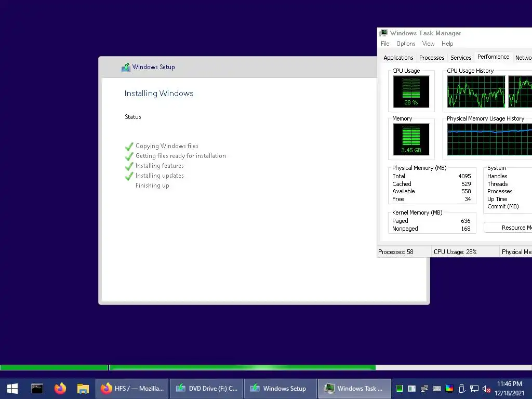Click the memory panel tray icon
Screen dimensions: 532x399
tap(411, 389)
